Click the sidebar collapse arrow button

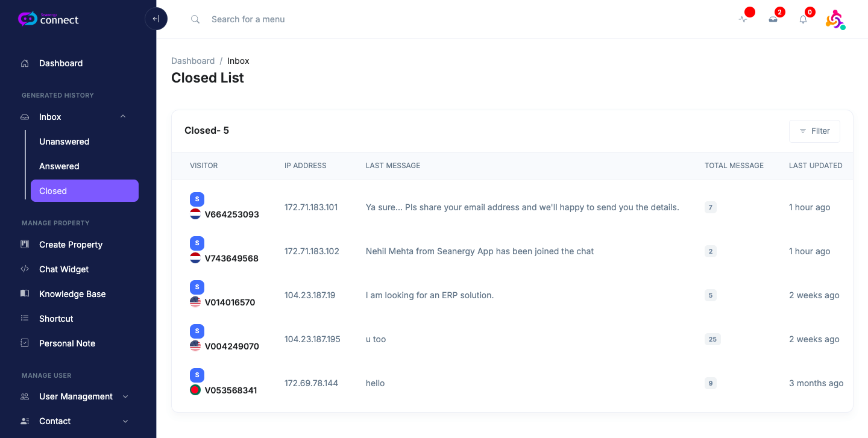click(x=156, y=19)
